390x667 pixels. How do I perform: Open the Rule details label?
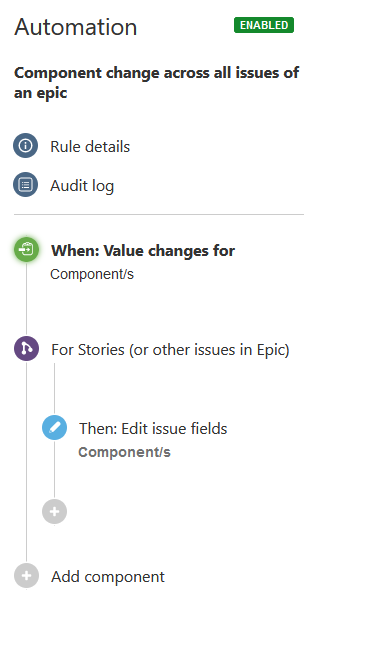pyautogui.click(x=90, y=147)
